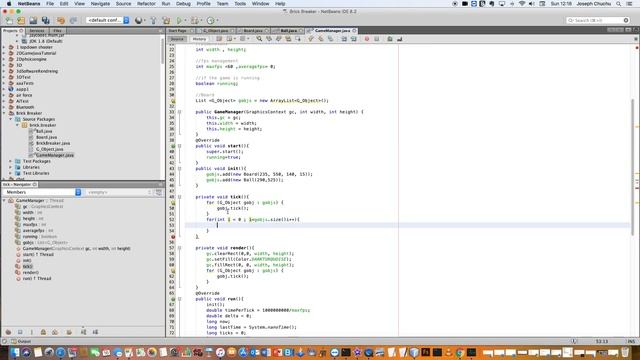
Task: Select GameManager.java in the project tree
Action: click(x=54, y=155)
